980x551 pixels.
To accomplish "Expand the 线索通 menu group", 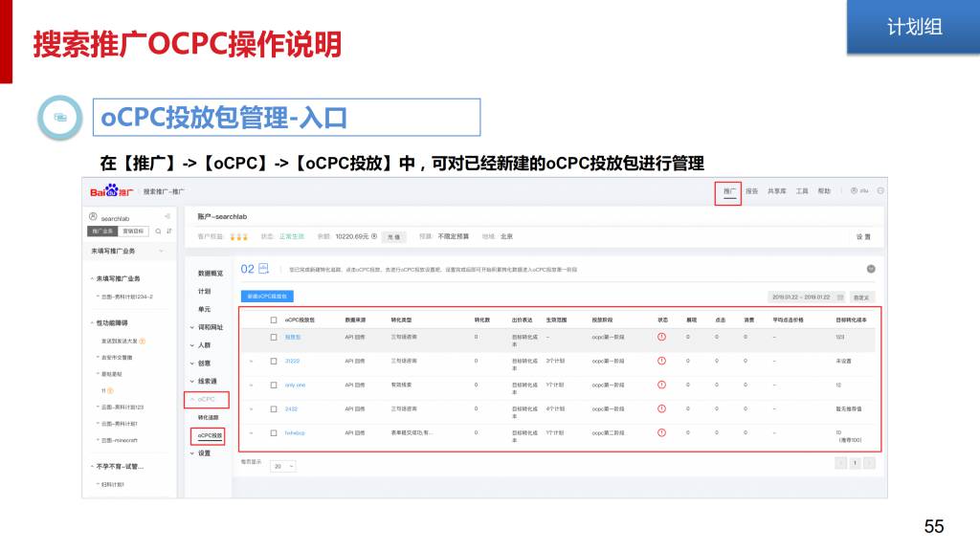I will click(x=204, y=381).
